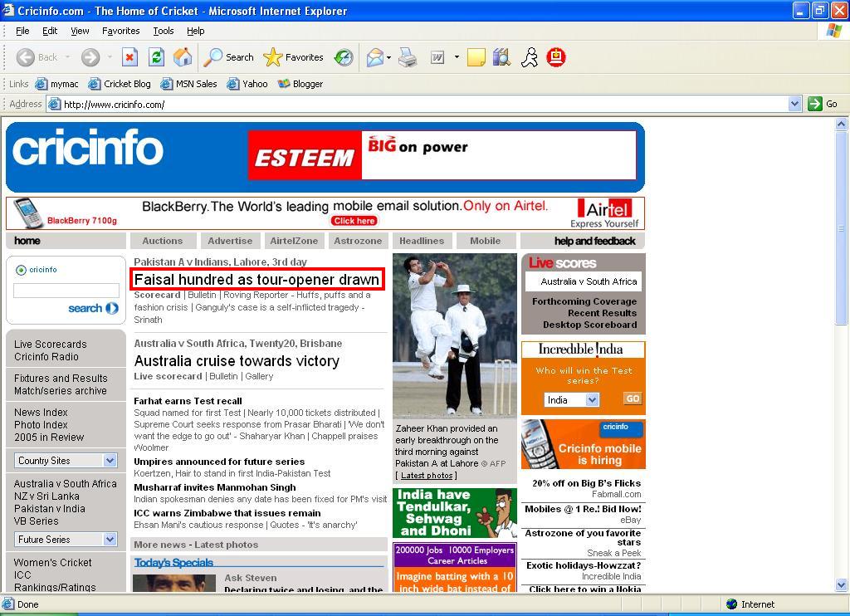Click the Home icon in toolbar

point(183,57)
